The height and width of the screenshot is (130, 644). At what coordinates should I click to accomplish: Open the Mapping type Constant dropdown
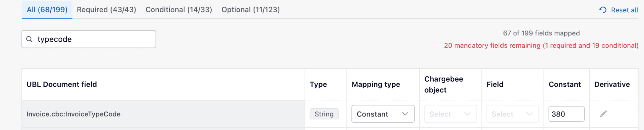[x=383, y=114]
